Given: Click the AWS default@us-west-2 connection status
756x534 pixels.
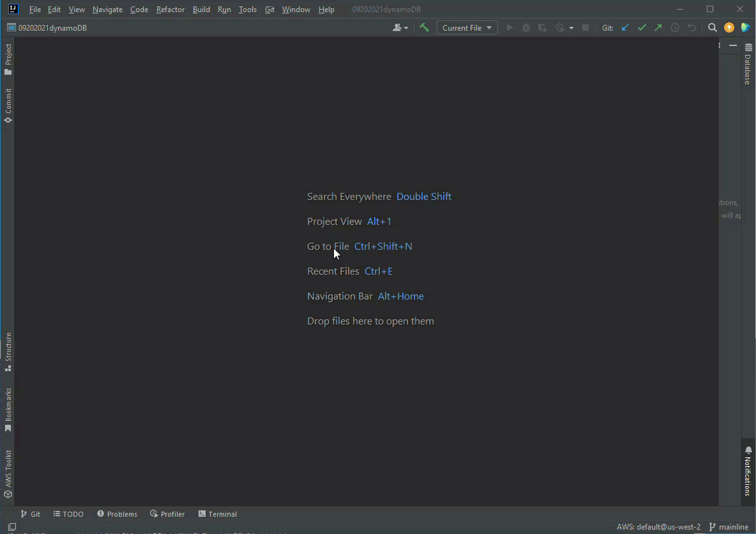Looking at the screenshot, I should 658,527.
